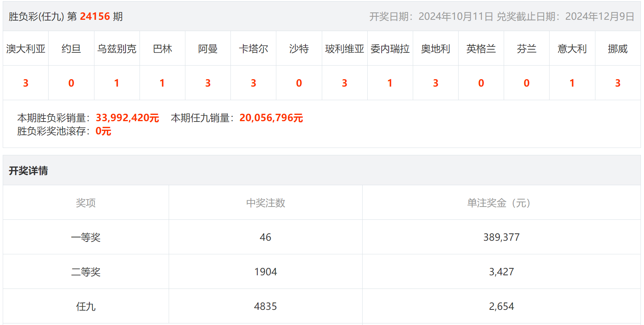Select the 阿曼 team cell

[x=208, y=49]
